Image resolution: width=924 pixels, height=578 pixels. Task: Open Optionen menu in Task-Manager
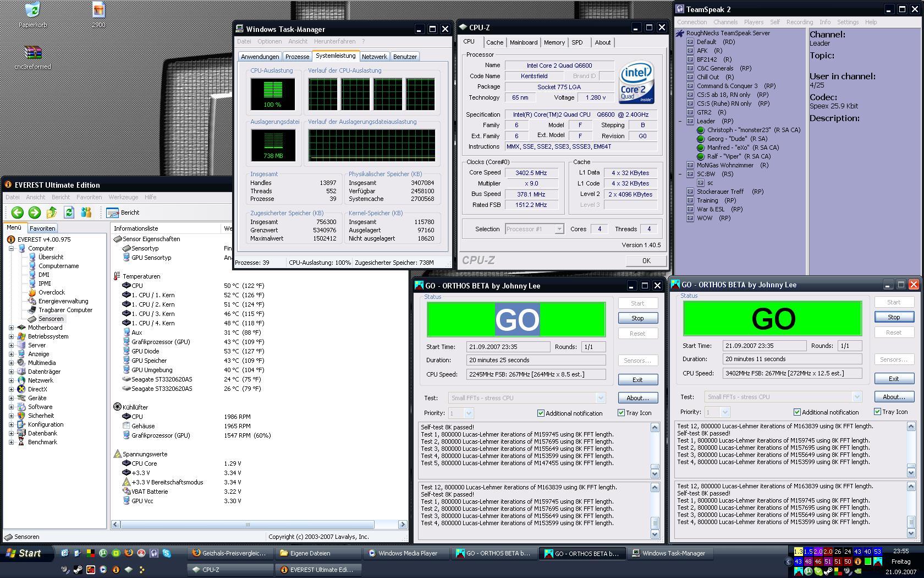click(x=269, y=41)
